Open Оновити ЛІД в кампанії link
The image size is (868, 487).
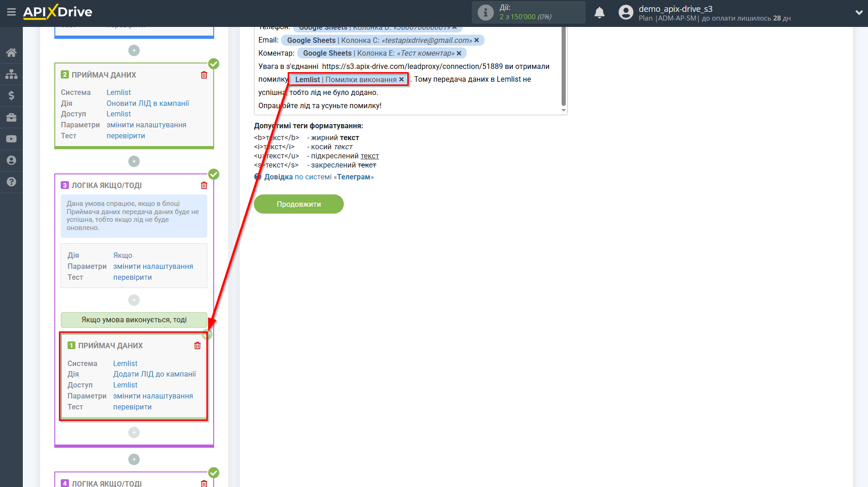coord(148,103)
